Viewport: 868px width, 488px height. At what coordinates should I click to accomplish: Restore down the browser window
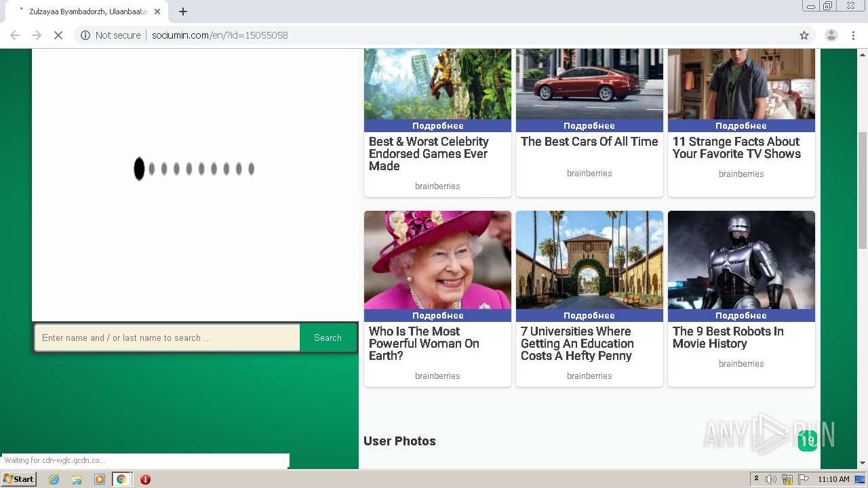(x=827, y=6)
